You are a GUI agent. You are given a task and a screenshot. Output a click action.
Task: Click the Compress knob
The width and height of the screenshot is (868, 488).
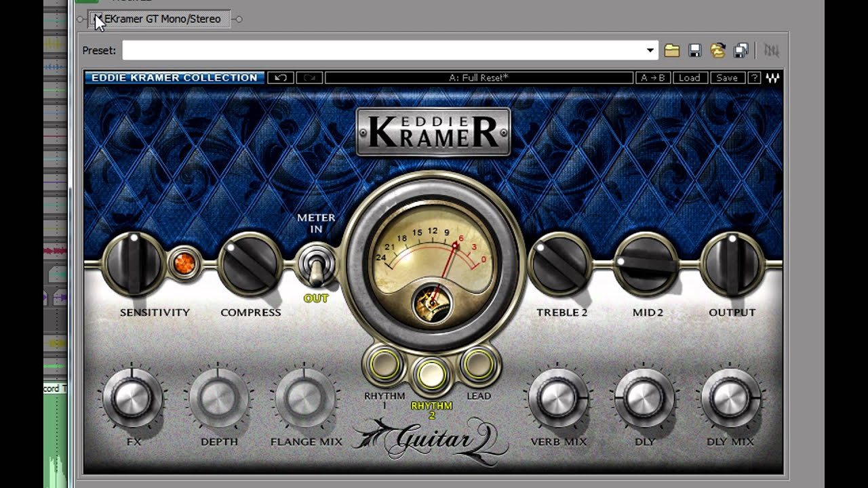click(x=250, y=264)
